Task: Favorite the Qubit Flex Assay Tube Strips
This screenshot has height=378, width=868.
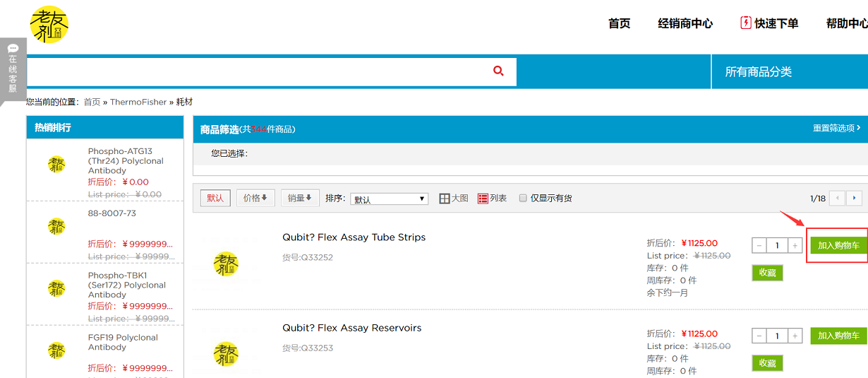Action: (x=767, y=273)
